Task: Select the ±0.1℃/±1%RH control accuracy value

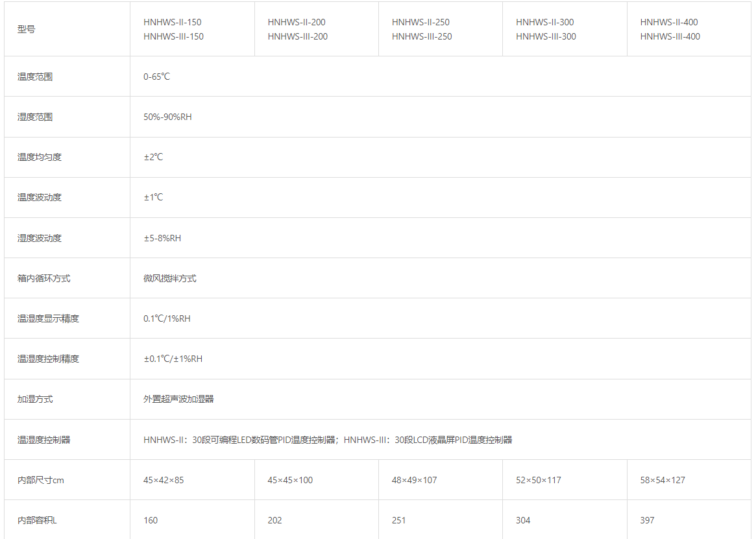Action: [x=173, y=359]
